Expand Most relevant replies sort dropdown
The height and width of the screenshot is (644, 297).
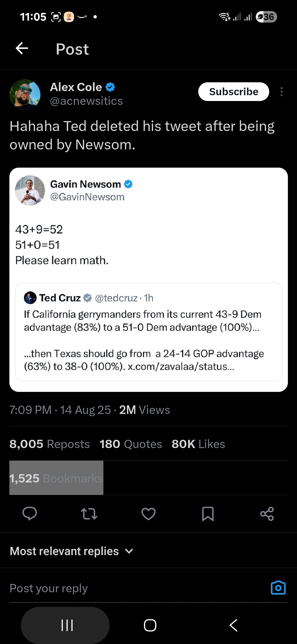click(71, 551)
